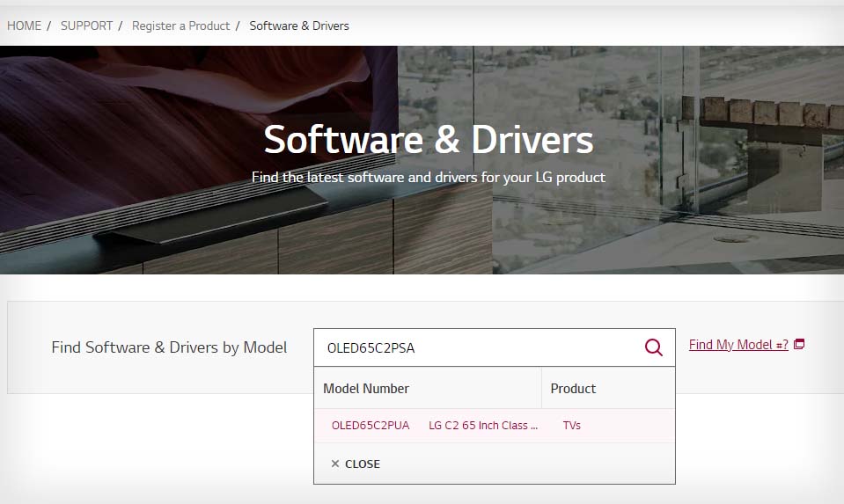Click the Product column header
This screenshot has height=504, width=844.
coord(573,389)
